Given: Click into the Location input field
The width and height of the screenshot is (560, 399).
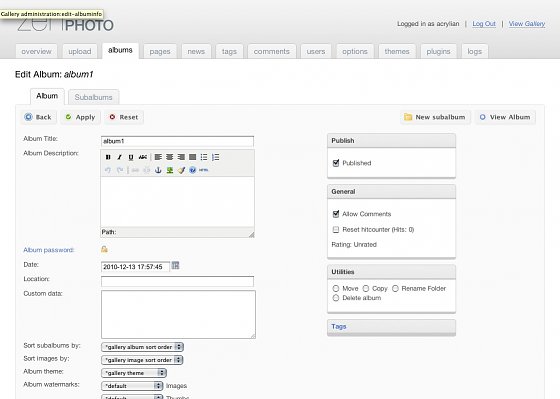Looking at the screenshot, I should pyautogui.click(x=178, y=281).
